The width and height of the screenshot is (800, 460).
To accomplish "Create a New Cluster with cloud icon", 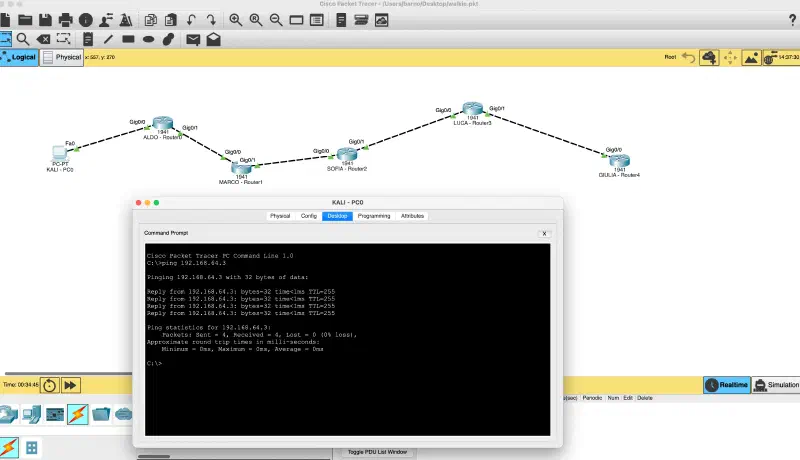I will (x=709, y=58).
